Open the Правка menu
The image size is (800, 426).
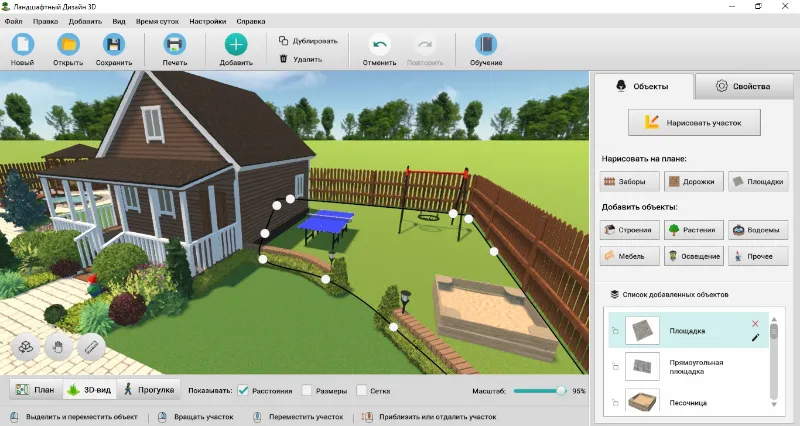[x=45, y=21]
